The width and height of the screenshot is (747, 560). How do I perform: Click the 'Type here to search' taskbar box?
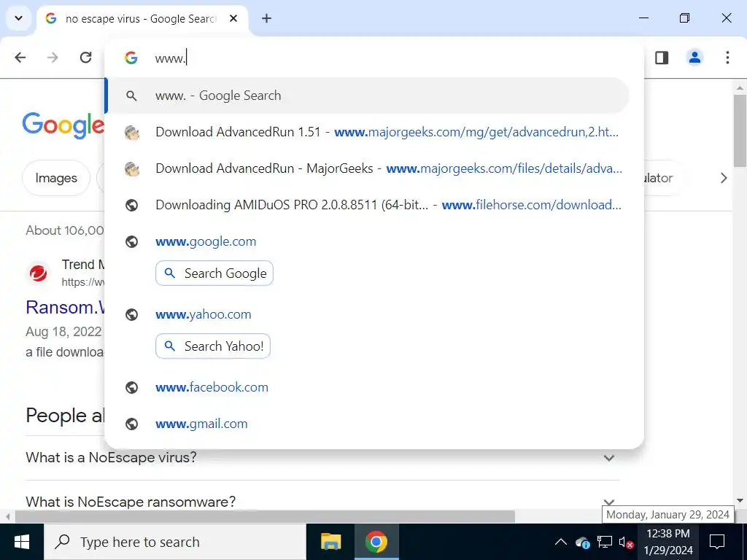(175, 542)
